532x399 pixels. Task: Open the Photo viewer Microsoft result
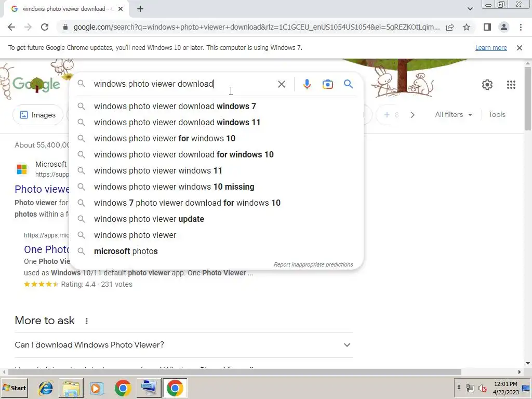pyautogui.click(x=42, y=189)
